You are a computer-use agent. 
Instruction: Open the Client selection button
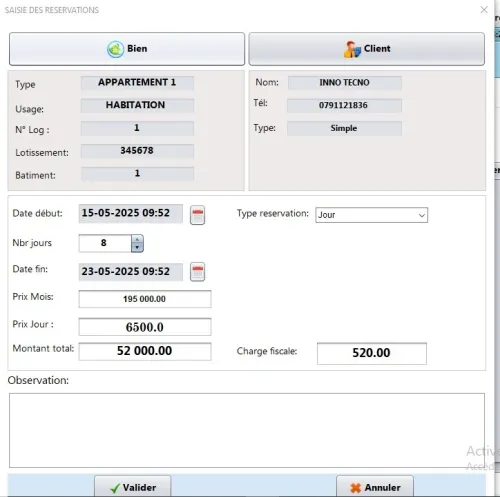pos(366,49)
